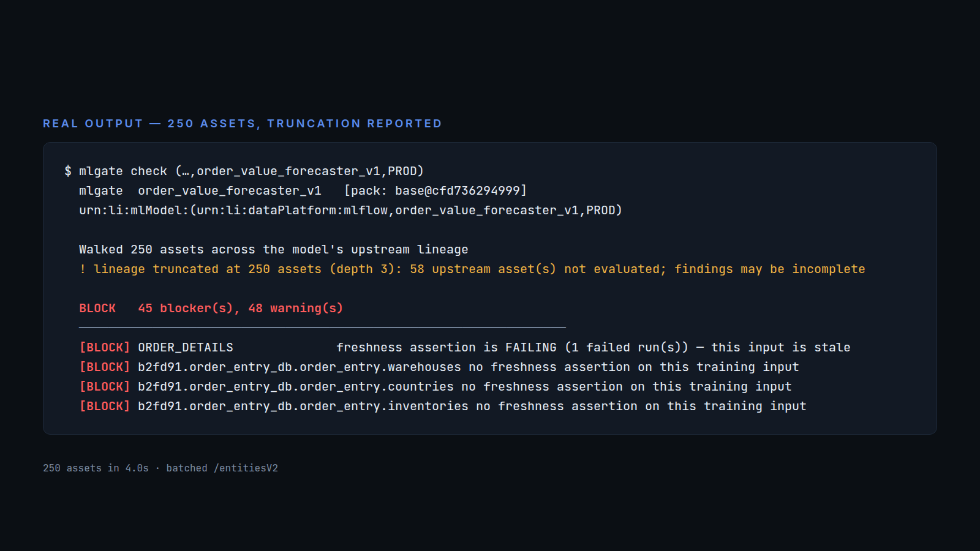This screenshot has height=551, width=980.
Task: Select the order_entry.countries asset path
Action: [x=296, y=386]
